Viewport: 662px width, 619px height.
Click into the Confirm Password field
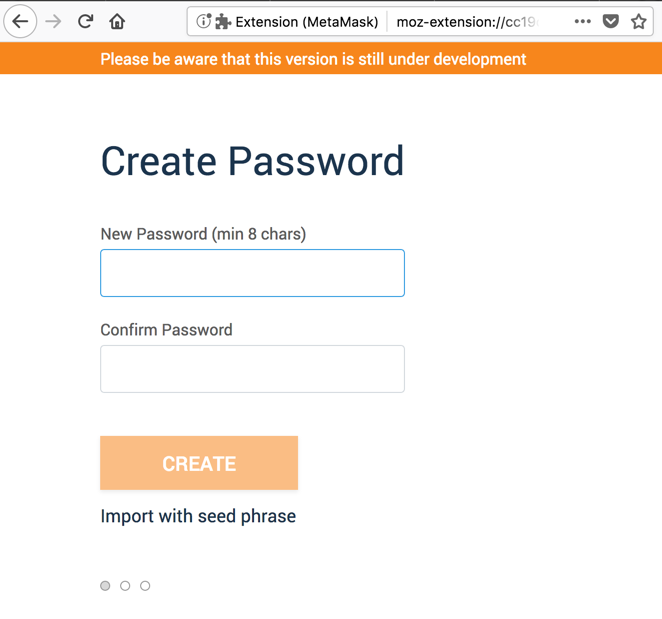(252, 369)
